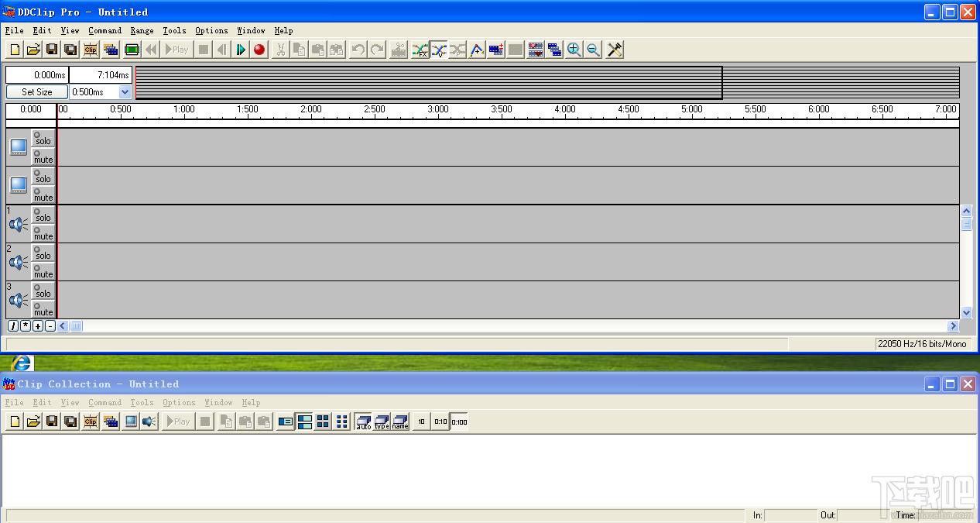Click the Cut scissors icon

[281, 50]
